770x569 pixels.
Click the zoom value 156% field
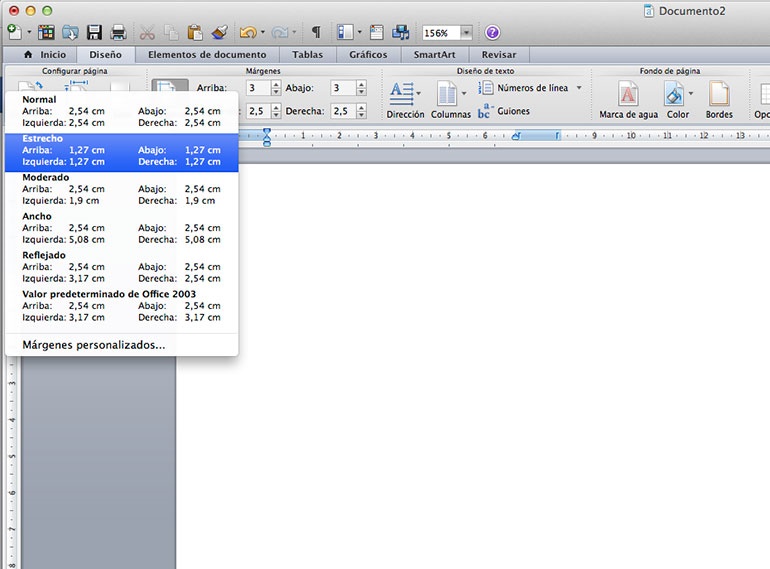coord(440,33)
